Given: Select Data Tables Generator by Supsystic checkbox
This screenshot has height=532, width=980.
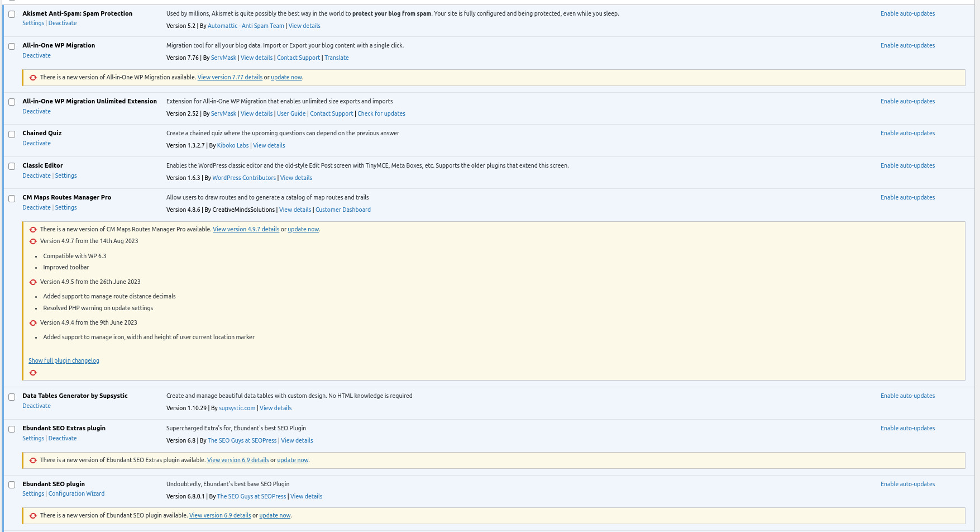Looking at the screenshot, I should click(x=12, y=397).
